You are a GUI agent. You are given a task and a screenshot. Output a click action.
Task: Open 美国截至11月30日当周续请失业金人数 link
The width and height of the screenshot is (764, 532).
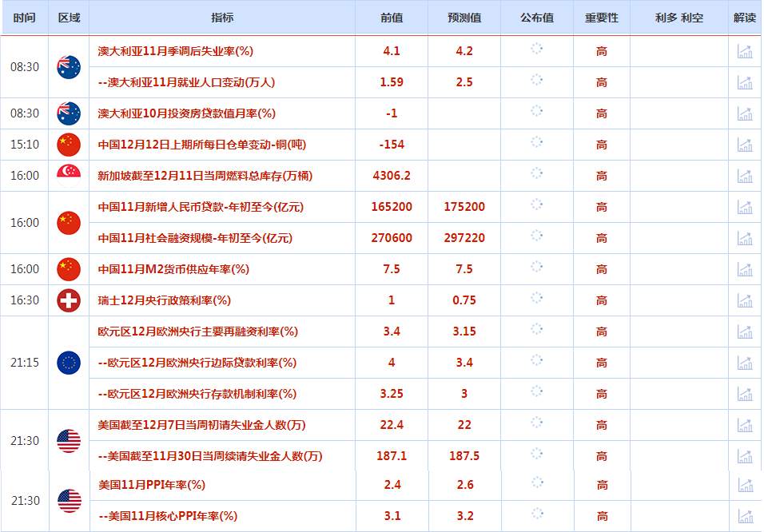[210, 456]
